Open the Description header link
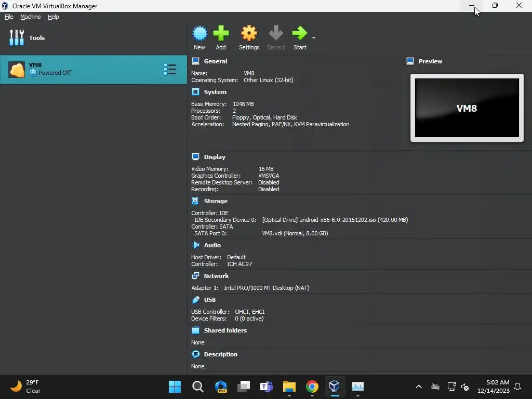The height and width of the screenshot is (399, 532). [x=220, y=354]
